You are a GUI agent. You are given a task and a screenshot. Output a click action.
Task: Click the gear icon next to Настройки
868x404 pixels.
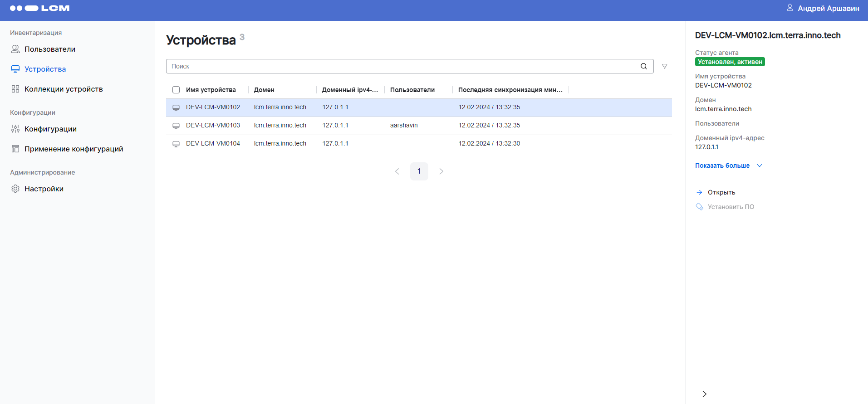(x=15, y=189)
